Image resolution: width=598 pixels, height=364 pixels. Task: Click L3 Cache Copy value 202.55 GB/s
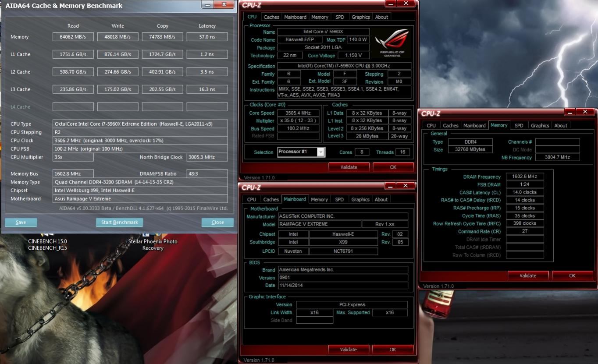click(163, 89)
